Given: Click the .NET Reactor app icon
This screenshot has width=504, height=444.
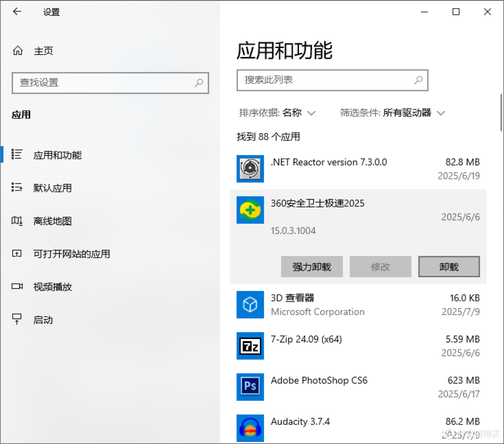Looking at the screenshot, I should 250,169.
